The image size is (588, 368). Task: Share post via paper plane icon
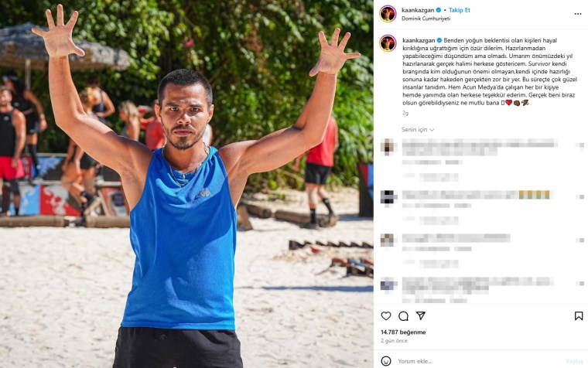pyautogui.click(x=421, y=315)
